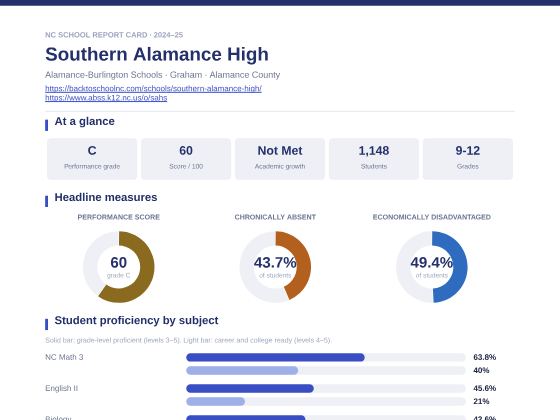
Task: Click the 9-12 Grades card
Action: (468, 159)
